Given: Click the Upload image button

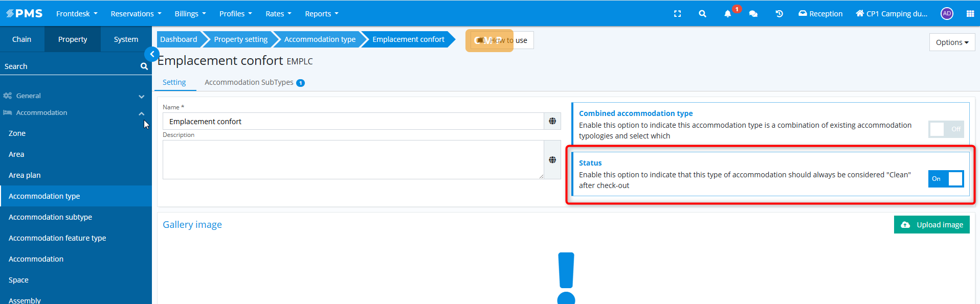Looking at the screenshot, I should 931,225.
